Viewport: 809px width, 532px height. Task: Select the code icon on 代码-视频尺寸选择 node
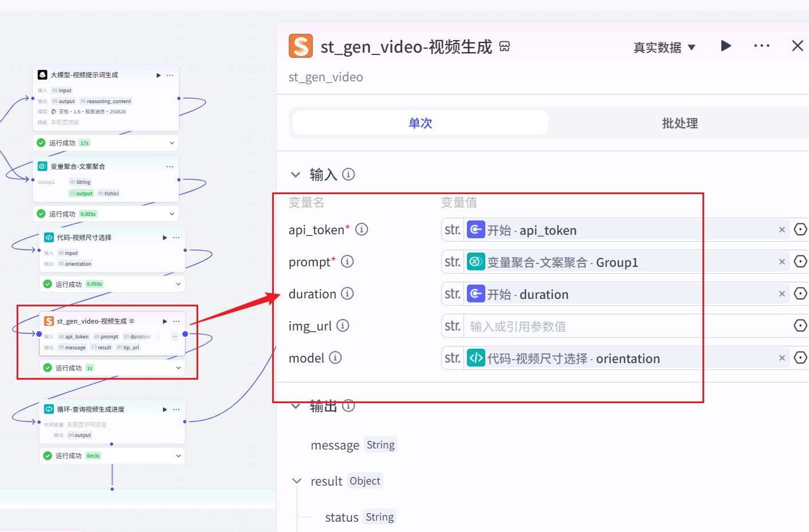(x=48, y=237)
